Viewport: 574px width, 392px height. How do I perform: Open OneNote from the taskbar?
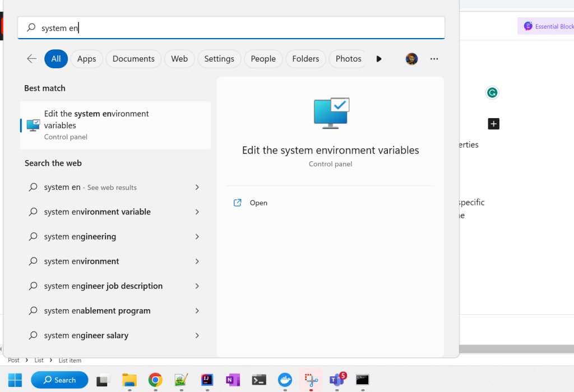pos(233,380)
